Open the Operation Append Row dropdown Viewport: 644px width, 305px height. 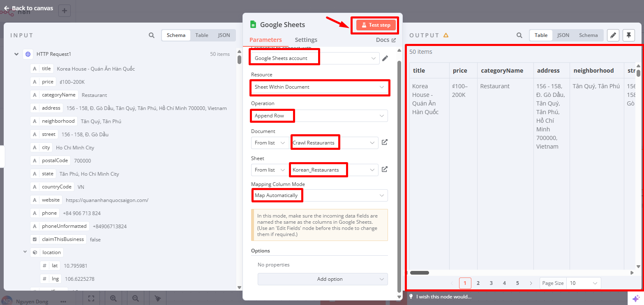point(319,116)
